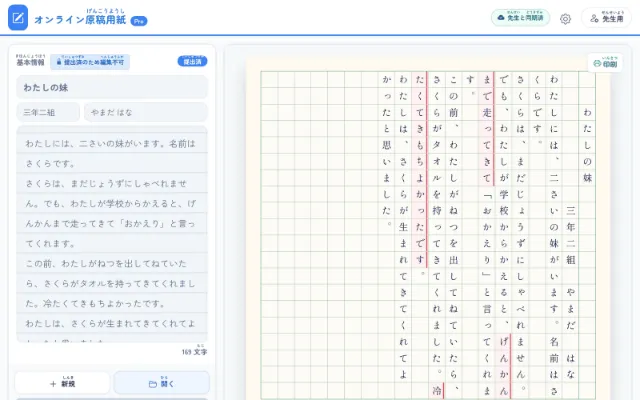Click the folder icon for 開く
The height and width of the screenshot is (400, 640).
coord(153,384)
